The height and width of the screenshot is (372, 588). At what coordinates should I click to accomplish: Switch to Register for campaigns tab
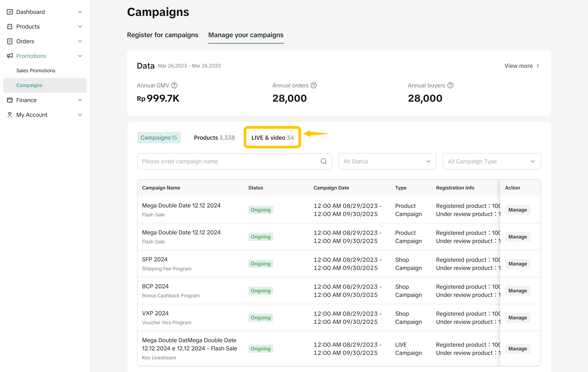162,35
